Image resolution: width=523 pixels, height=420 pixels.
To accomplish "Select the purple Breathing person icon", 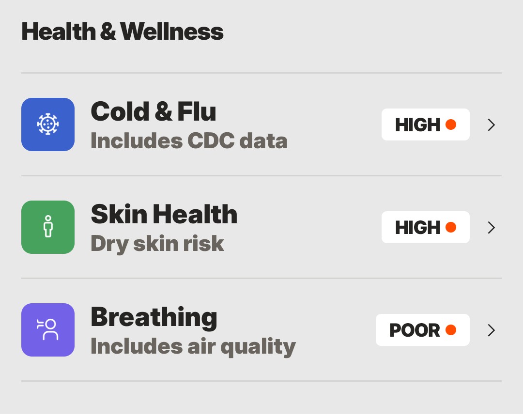I will coord(48,330).
